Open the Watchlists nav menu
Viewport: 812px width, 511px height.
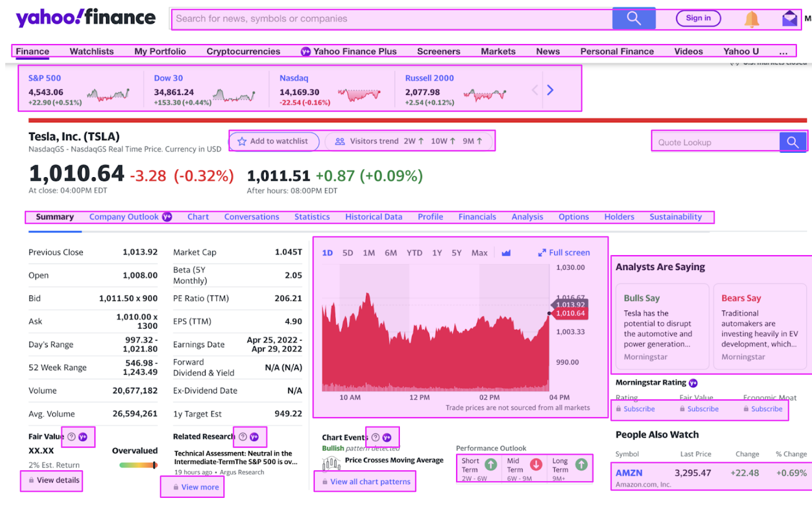(92, 51)
